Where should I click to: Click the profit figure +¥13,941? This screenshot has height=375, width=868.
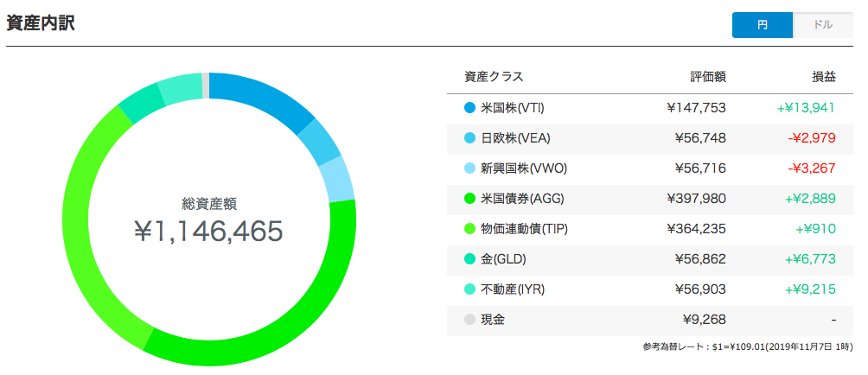click(x=806, y=108)
